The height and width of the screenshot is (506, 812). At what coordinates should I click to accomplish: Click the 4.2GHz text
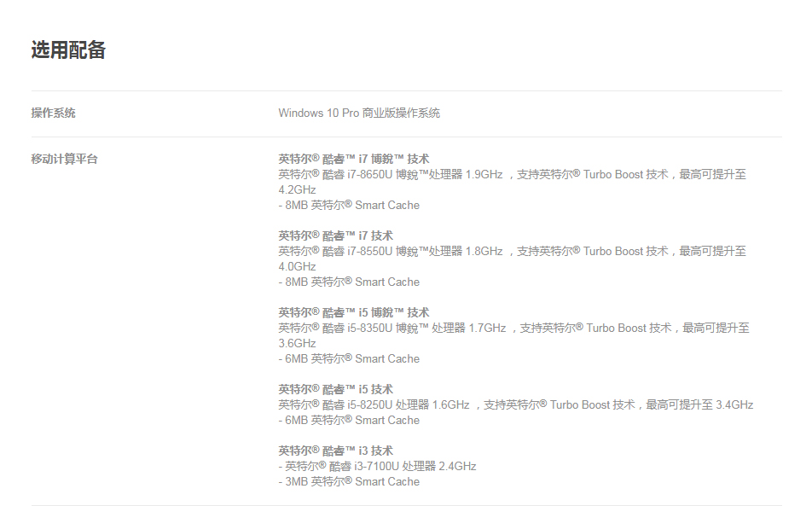coord(297,190)
